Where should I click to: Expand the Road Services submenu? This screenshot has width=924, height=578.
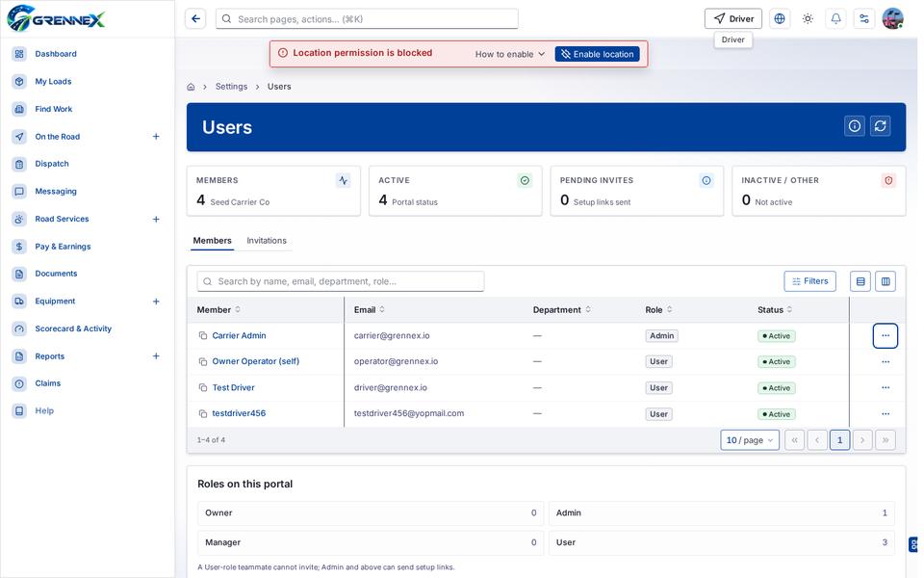tap(156, 220)
